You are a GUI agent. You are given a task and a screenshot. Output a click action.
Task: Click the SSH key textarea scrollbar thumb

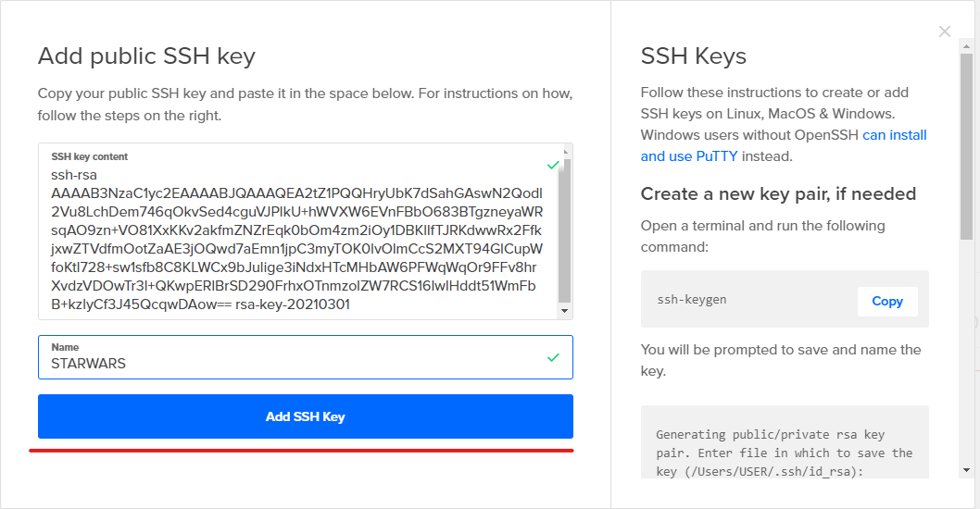(565, 230)
